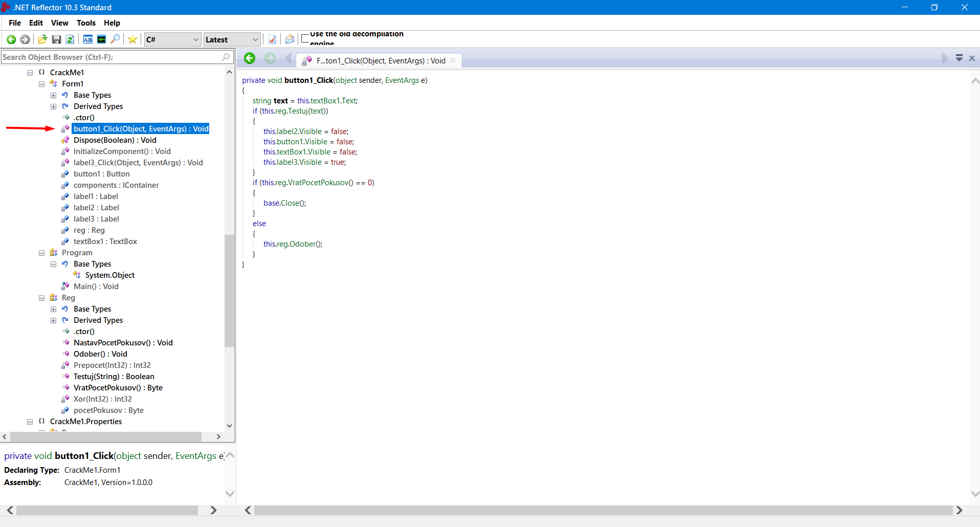Click the class icon next to Program
This screenshot has height=527, width=980.
(53, 253)
